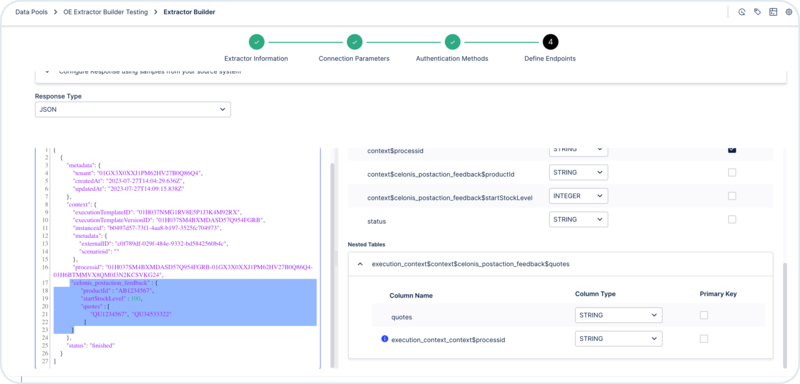Collapse the Configure Response samples section
The width and height of the screenshot is (800, 384).
pos(47,72)
